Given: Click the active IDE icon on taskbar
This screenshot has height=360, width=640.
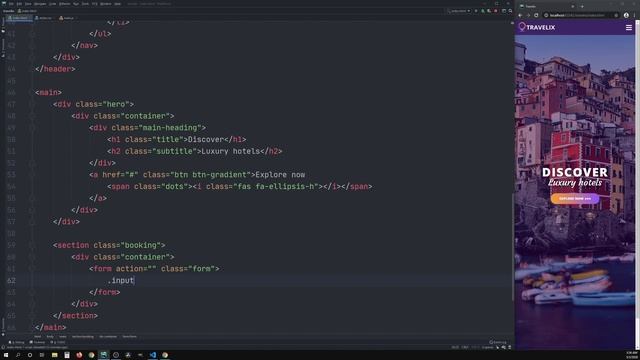Looking at the screenshot, I should tap(104, 355).
